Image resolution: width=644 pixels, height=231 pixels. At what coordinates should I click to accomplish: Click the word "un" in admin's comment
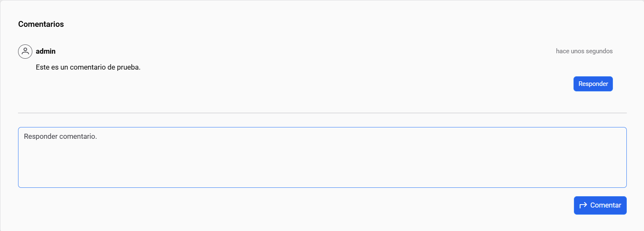coord(64,67)
